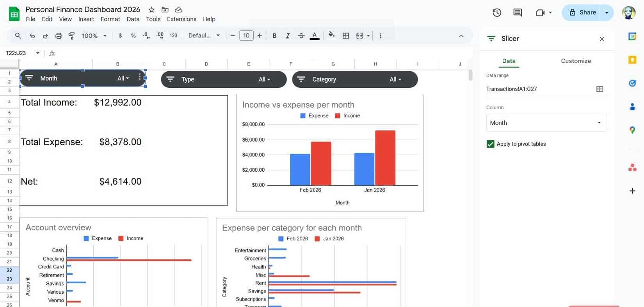Open the Category slicer All filter
Screen dimensions: 644x307
[395, 80]
